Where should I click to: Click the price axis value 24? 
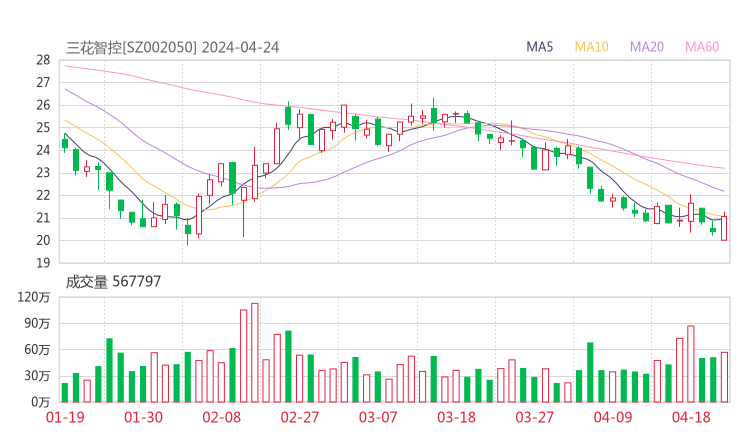[43, 150]
